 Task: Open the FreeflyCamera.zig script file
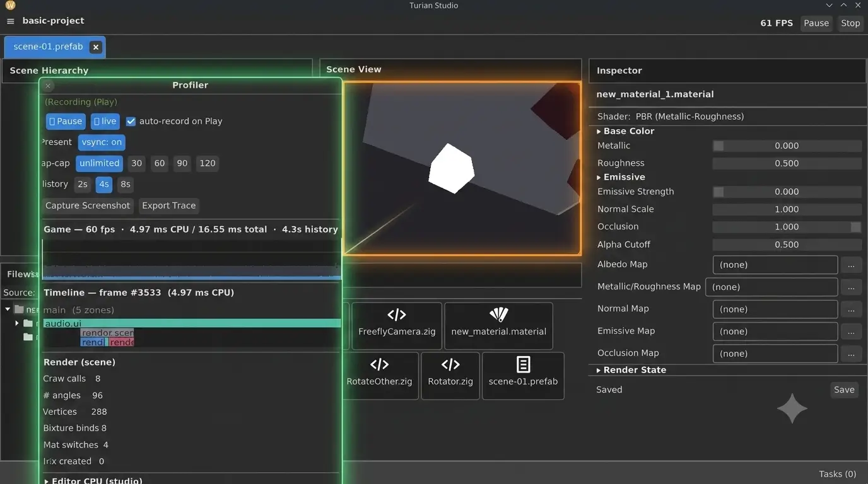click(397, 325)
